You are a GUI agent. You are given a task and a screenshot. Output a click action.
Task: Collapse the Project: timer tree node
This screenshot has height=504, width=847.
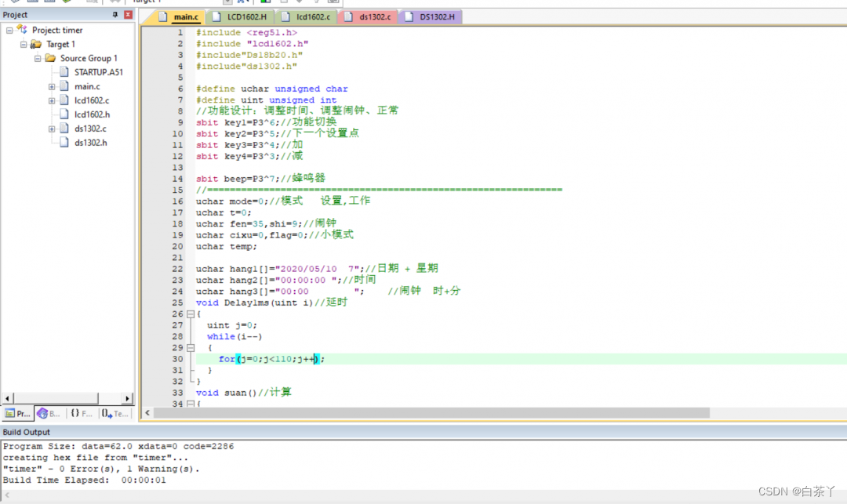(9, 31)
